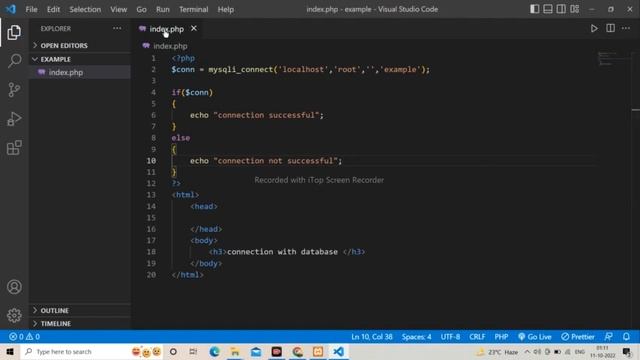Open the View menu

(118, 9)
